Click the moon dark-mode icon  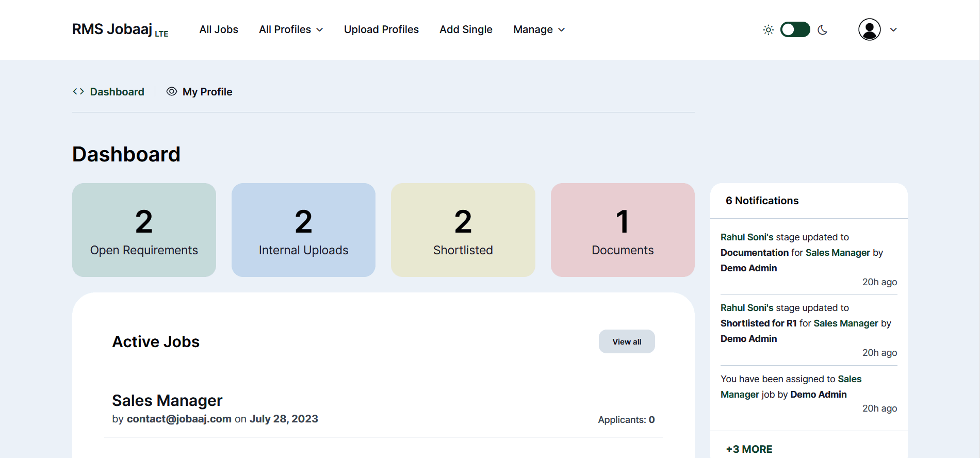click(x=823, y=30)
